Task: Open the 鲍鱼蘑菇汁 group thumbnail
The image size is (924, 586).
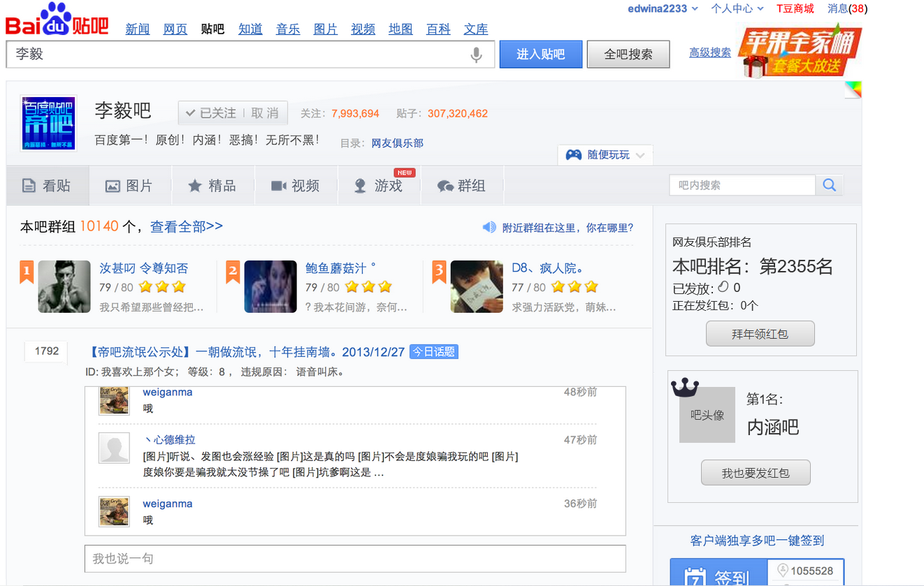Action: click(270, 286)
